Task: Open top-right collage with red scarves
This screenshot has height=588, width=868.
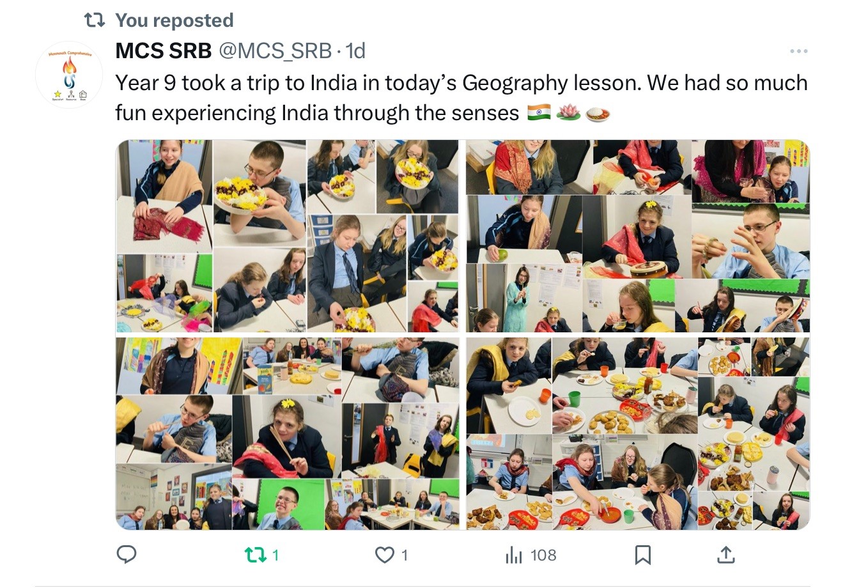Action: (638, 236)
